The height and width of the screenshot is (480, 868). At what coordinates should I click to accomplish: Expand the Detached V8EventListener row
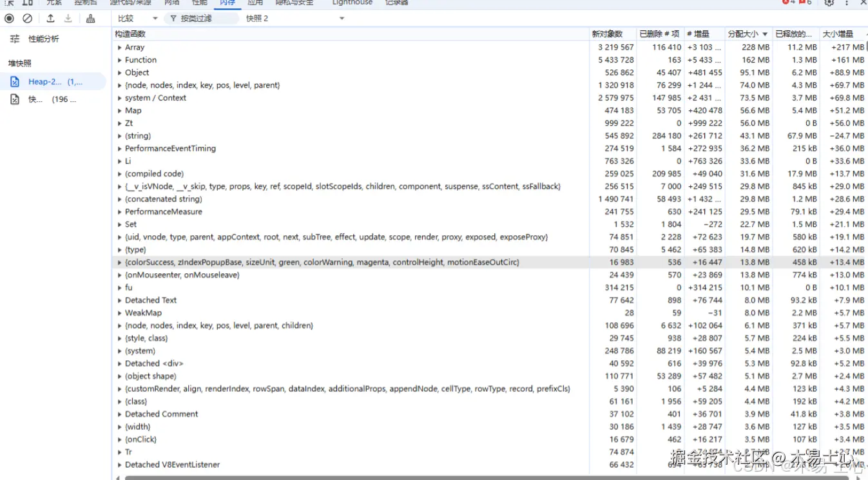(120, 465)
